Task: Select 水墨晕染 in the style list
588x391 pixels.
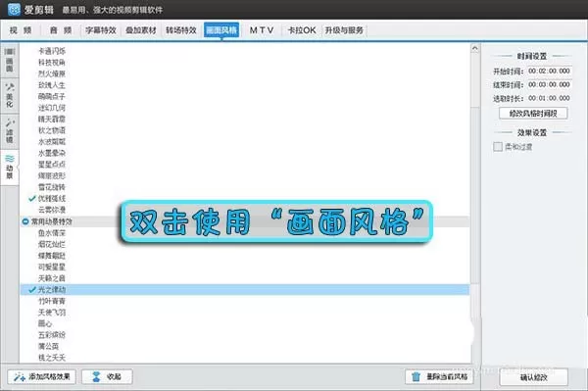Action: [52, 153]
